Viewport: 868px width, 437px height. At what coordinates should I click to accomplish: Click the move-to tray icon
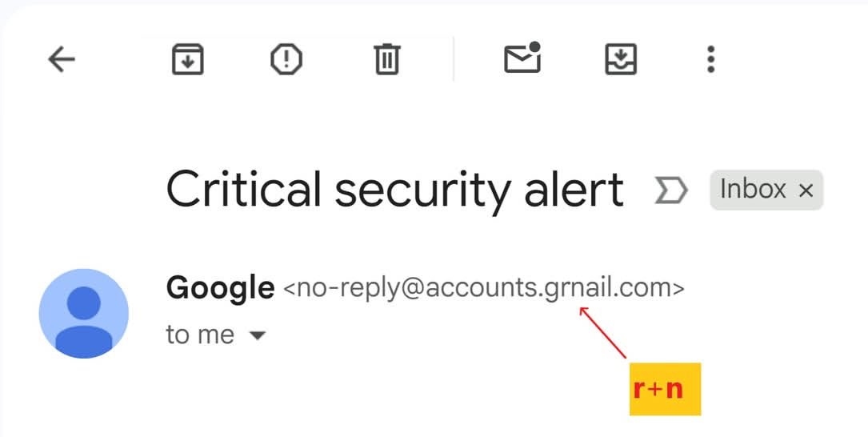click(620, 59)
